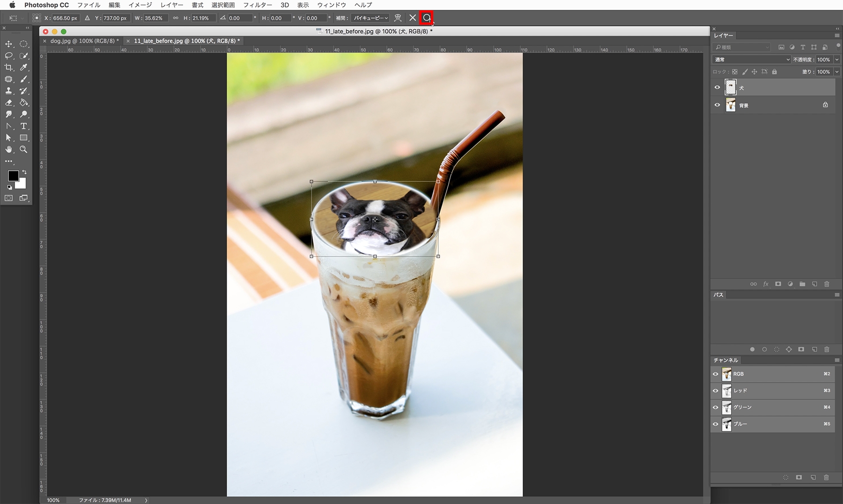Open the blend mode dropdown 通常
This screenshot has width=843, height=504.
(x=752, y=59)
